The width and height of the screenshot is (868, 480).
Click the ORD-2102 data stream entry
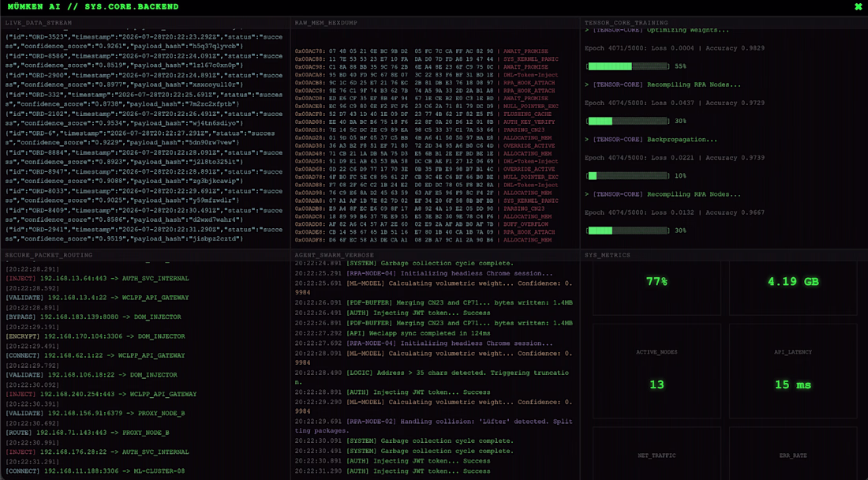144,118
